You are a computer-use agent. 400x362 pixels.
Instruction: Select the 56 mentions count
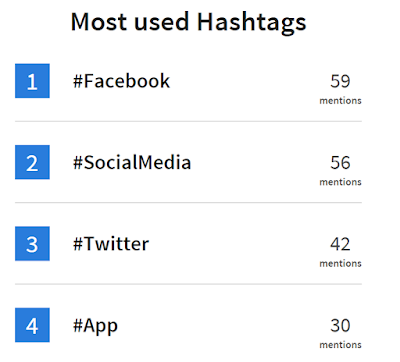[x=340, y=162]
